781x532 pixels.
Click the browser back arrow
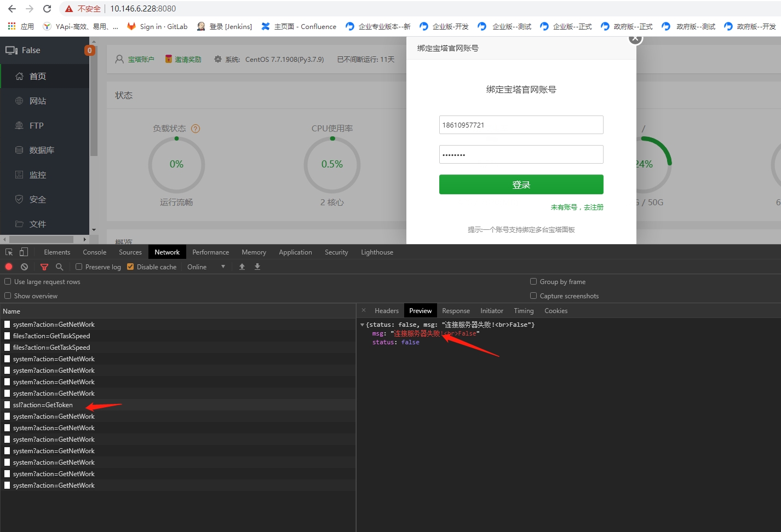[12, 9]
